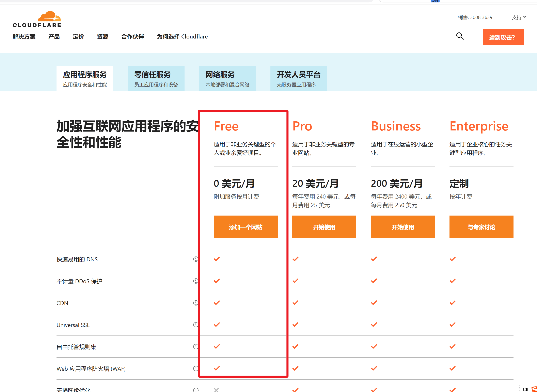Switch to the 零信任服务 tab

coord(156,79)
